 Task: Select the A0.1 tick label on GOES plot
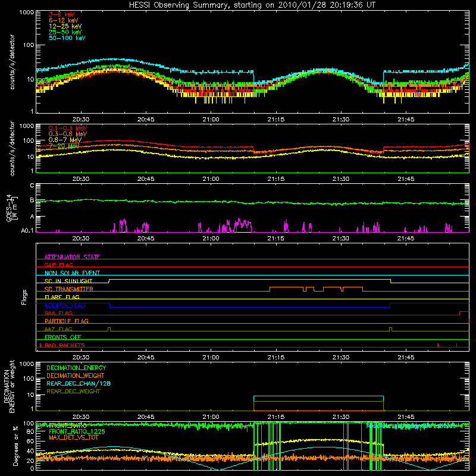(27, 230)
